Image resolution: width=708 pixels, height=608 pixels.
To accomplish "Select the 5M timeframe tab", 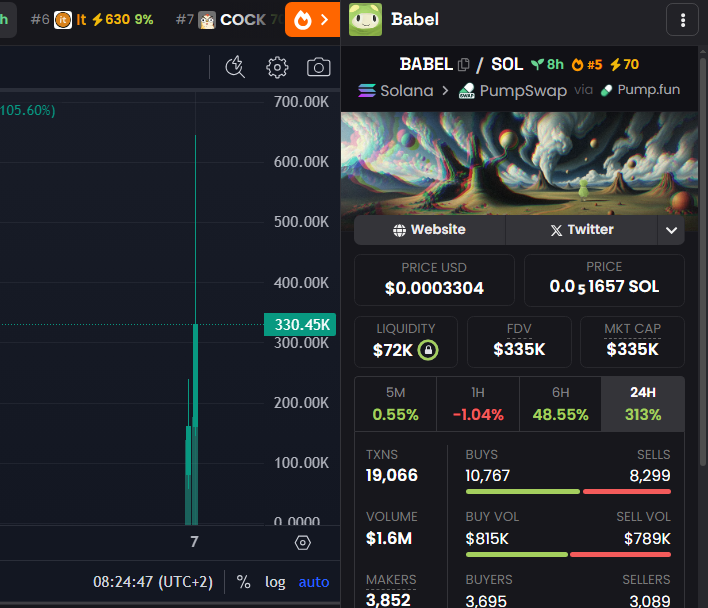I will 396,404.
